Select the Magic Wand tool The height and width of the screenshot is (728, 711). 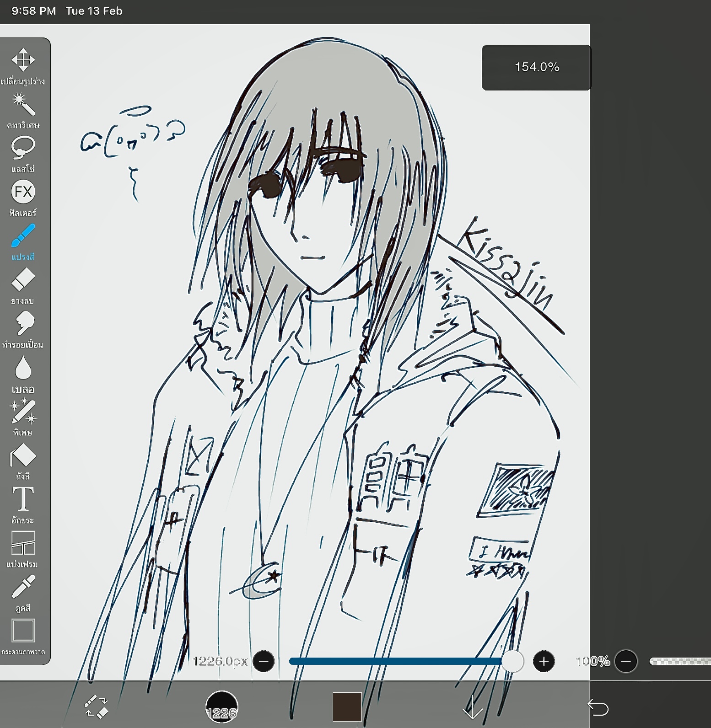pos(23,104)
